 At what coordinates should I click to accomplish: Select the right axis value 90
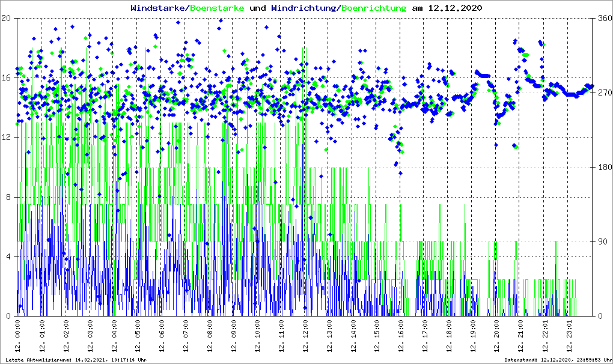[x=602, y=241]
